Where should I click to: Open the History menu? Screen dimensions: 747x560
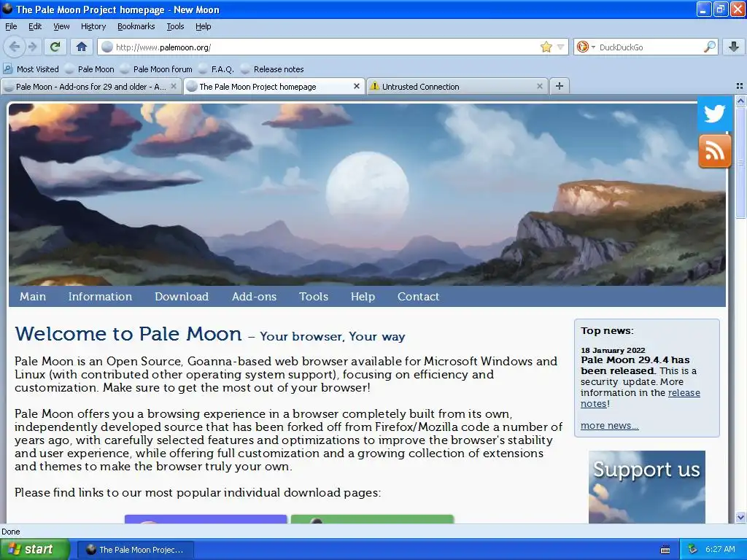coord(93,26)
